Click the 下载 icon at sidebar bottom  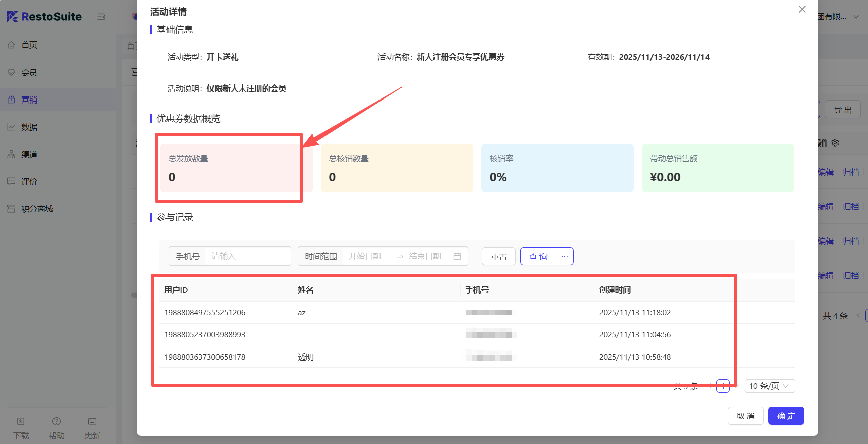[21, 421]
